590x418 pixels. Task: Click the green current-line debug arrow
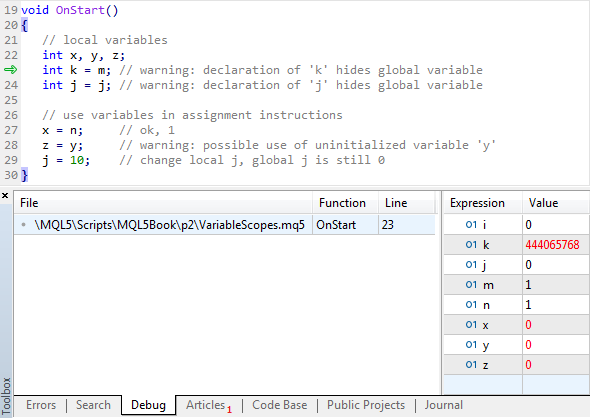[11, 70]
